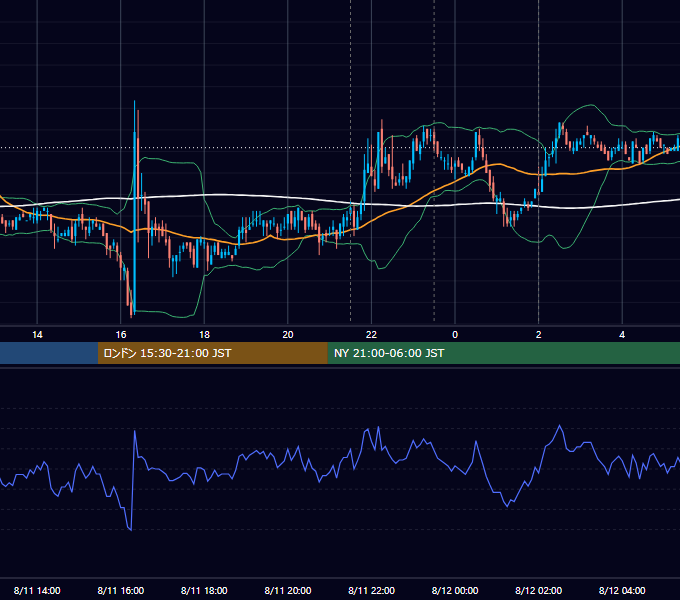Click the 20 hour label on price chart axis

pyautogui.click(x=288, y=335)
